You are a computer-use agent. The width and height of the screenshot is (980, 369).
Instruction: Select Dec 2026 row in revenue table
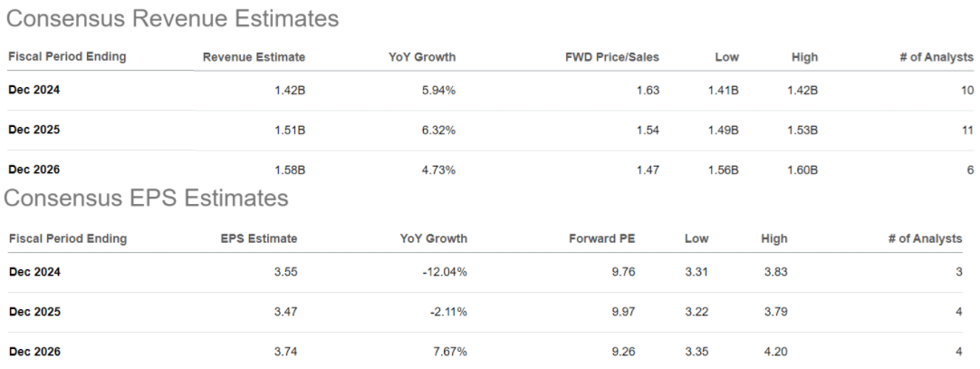[34, 170]
